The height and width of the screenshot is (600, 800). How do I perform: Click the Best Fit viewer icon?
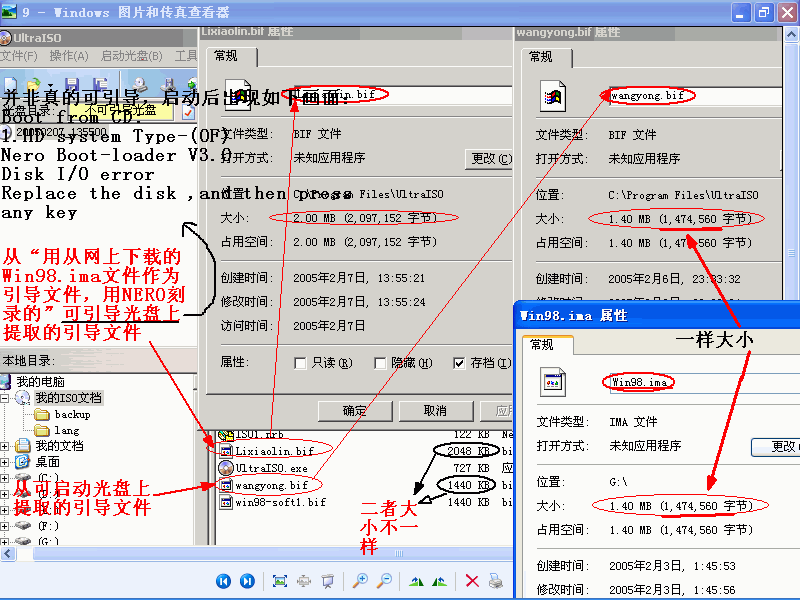tap(280, 581)
